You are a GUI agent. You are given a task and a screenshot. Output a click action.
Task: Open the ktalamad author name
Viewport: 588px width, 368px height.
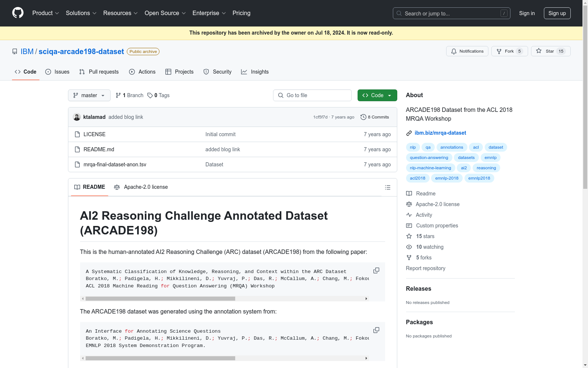pos(94,117)
